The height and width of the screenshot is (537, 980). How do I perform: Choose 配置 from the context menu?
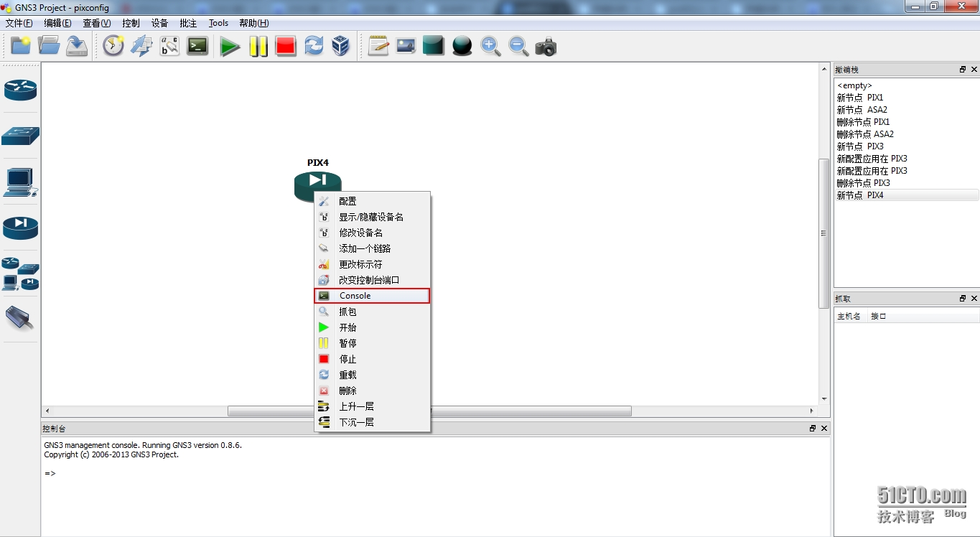click(373, 201)
